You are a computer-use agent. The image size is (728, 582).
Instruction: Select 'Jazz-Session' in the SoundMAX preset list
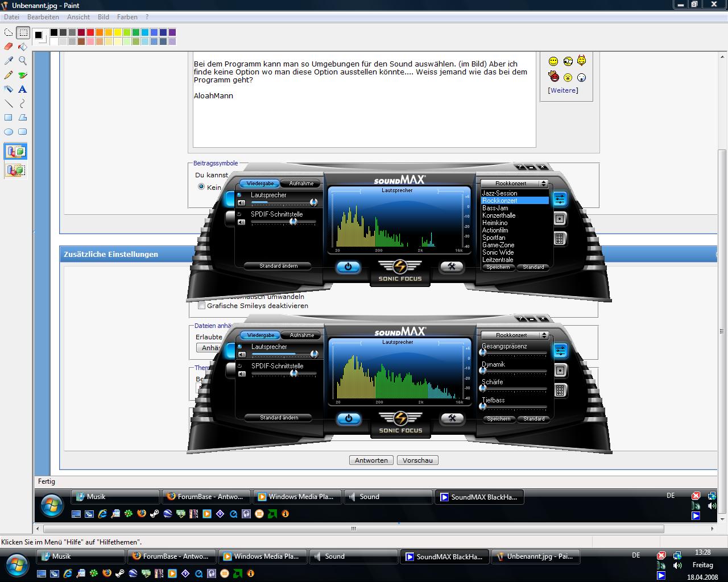[515, 193]
